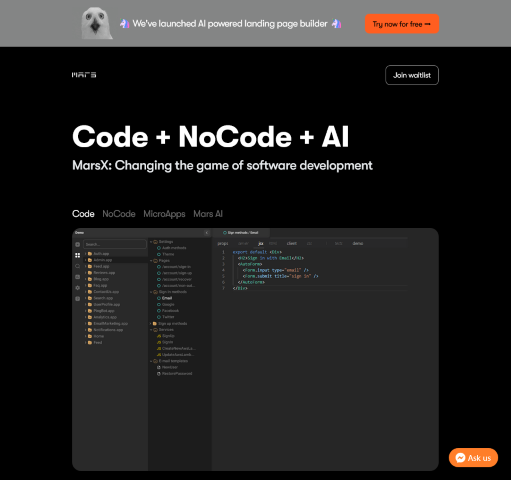Click the Faq.app folder icon
The width and height of the screenshot is (511, 480).
pyautogui.click(x=90, y=285)
